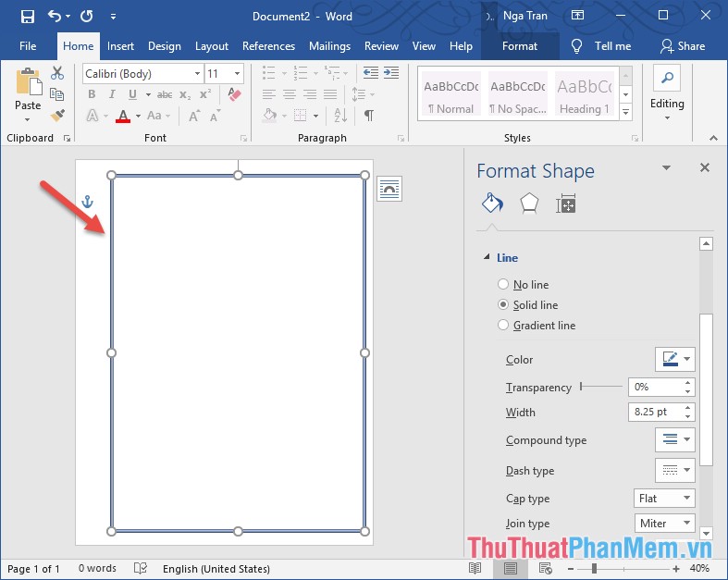Open the File tab
The height and width of the screenshot is (580, 728).
click(x=28, y=46)
